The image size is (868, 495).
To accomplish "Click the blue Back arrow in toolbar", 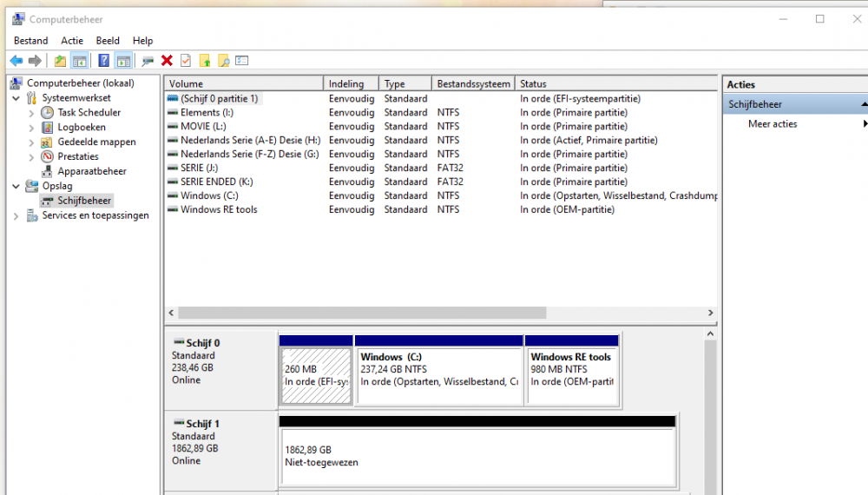I will 16,60.
